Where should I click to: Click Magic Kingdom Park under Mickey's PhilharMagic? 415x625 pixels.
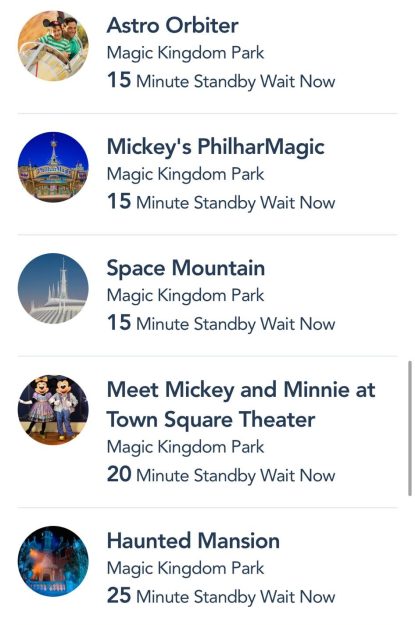tap(185, 175)
